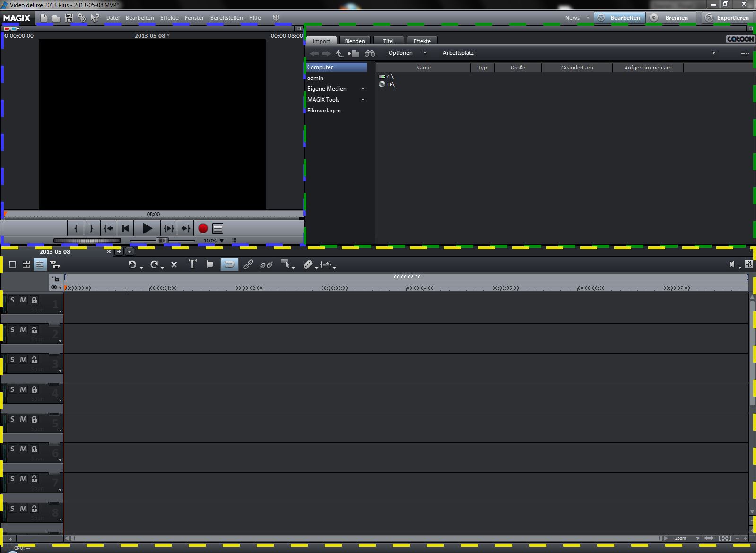This screenshot has width=756, height=553.
Task: Click the Brennen button
Action: point(671,18)
